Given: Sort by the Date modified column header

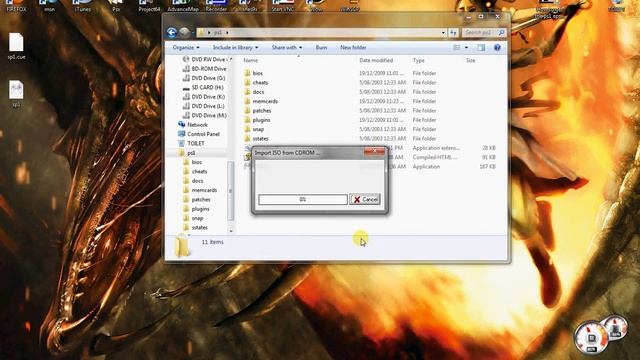Looking at the screenshot, I should pyautogui.click(x=376, y=60).
